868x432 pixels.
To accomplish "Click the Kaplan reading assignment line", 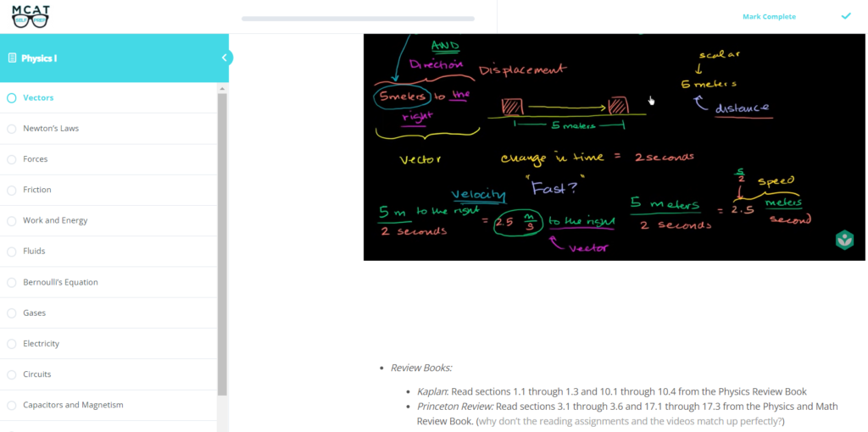I will (612, 391).
